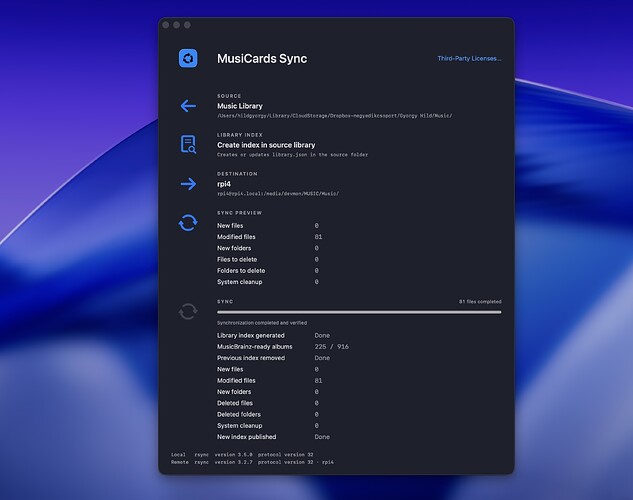This screenshot has width=633, height=500.
Task: Click the 'Deleted files' result row
Action: pos(268,403)
